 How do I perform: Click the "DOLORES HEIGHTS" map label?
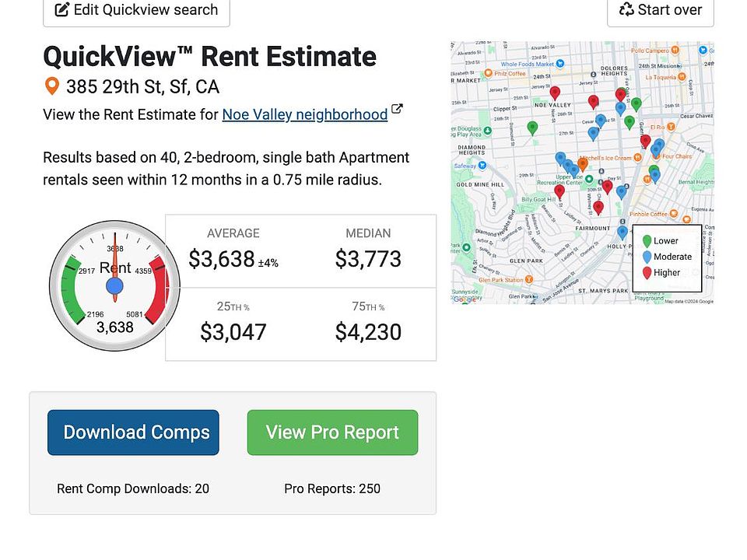pyautogui.click(x=614, y=71)
